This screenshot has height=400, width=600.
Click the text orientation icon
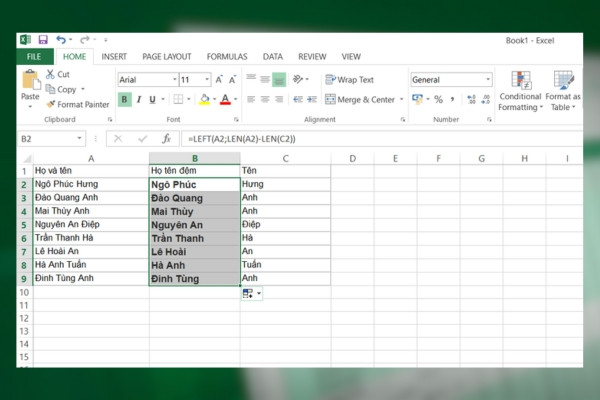(298, 79)
